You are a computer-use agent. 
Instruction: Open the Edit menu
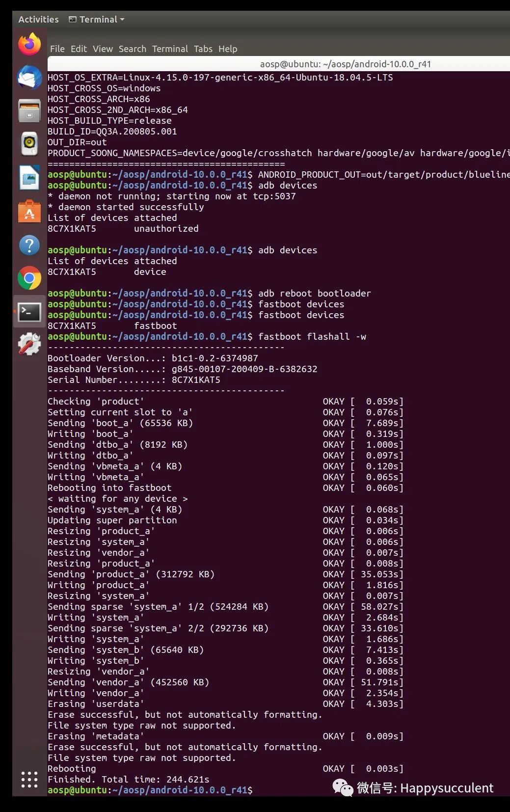tap(79, 49)
